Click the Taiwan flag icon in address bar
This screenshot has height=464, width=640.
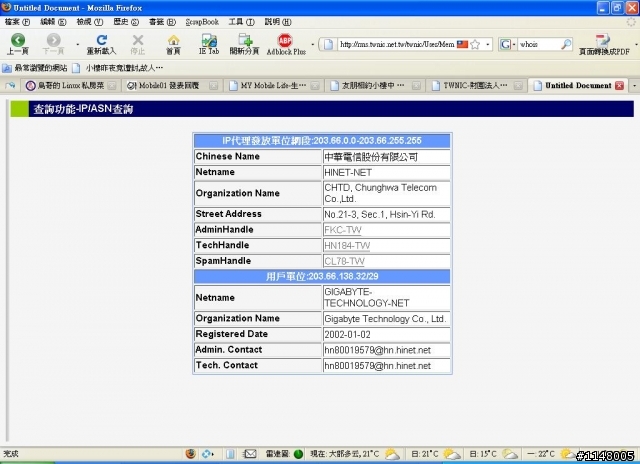[462, 44]
